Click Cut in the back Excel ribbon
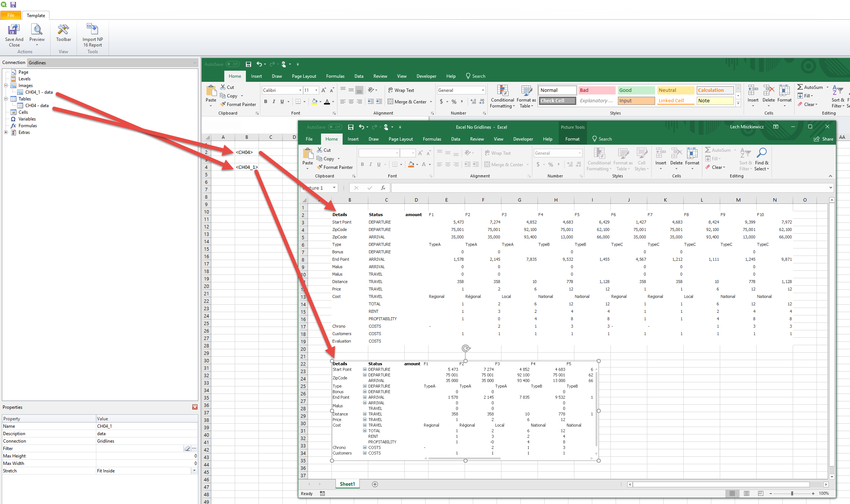The width and height of the screenshot is (850, 504). (x=227, y=87)
